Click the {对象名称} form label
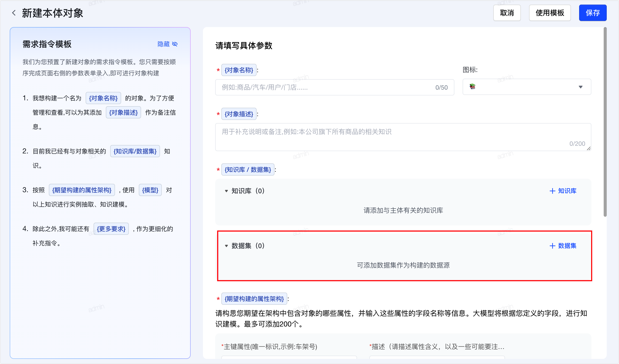Image resolution: width=619 pixels, height=364 pixels. pos(239,70)
